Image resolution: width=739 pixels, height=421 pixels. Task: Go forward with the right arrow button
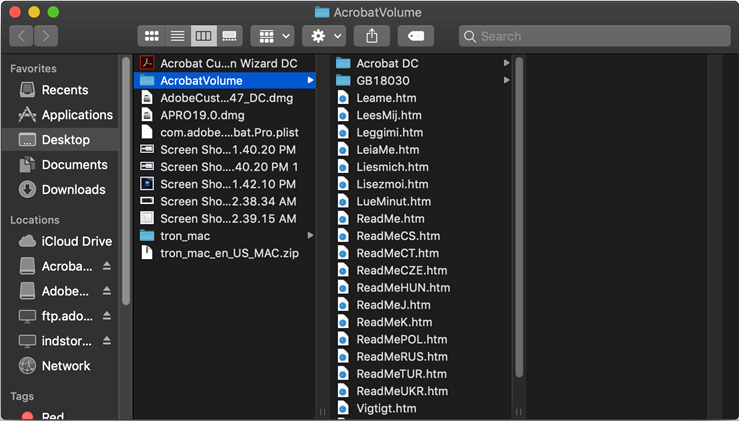(46, 36)
